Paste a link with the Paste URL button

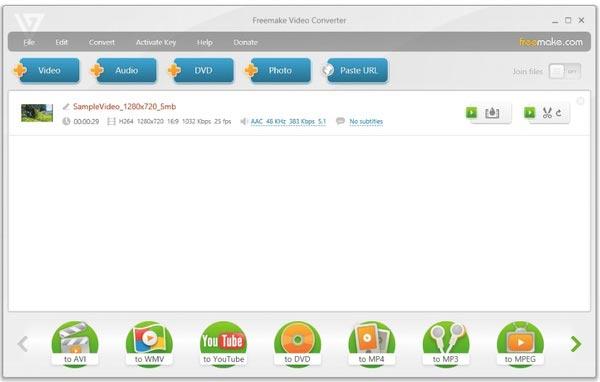tap(358, 70)
